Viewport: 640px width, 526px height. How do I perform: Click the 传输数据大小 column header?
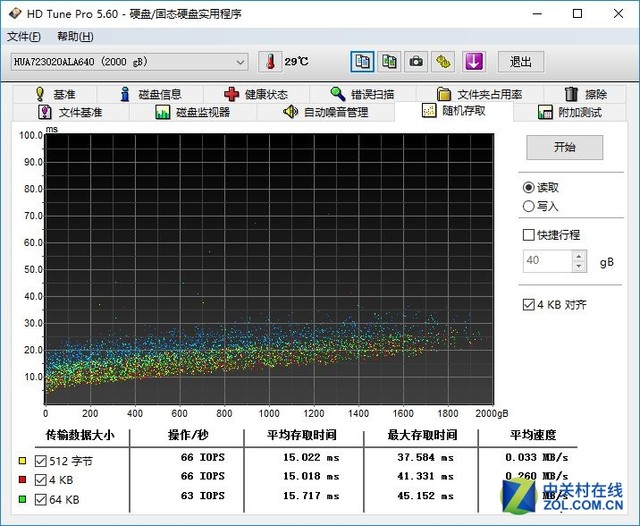tap(80, 435)
